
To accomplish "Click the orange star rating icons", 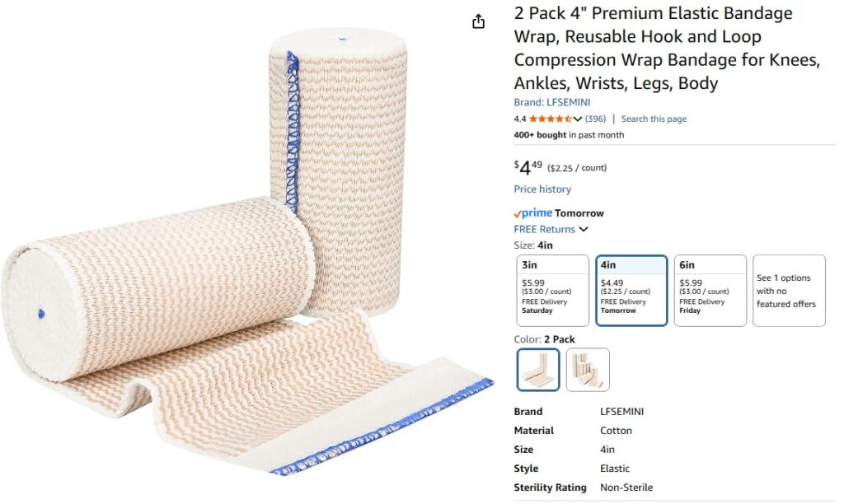I will coord(550,119).
